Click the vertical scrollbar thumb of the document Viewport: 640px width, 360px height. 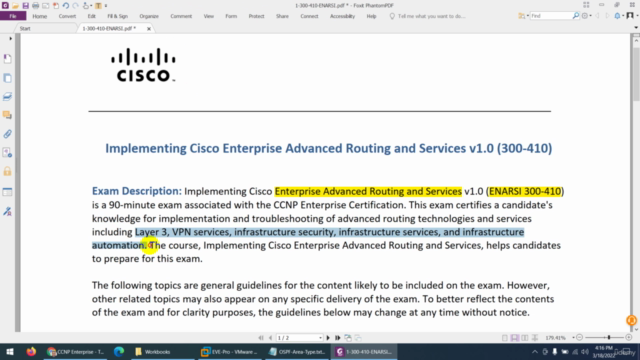click(x=636, y=73)
